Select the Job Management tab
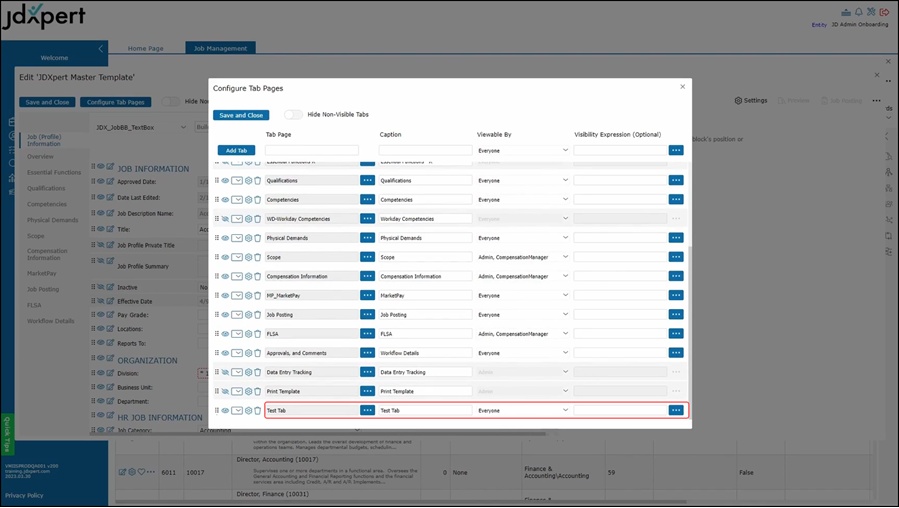 [220, 48]
